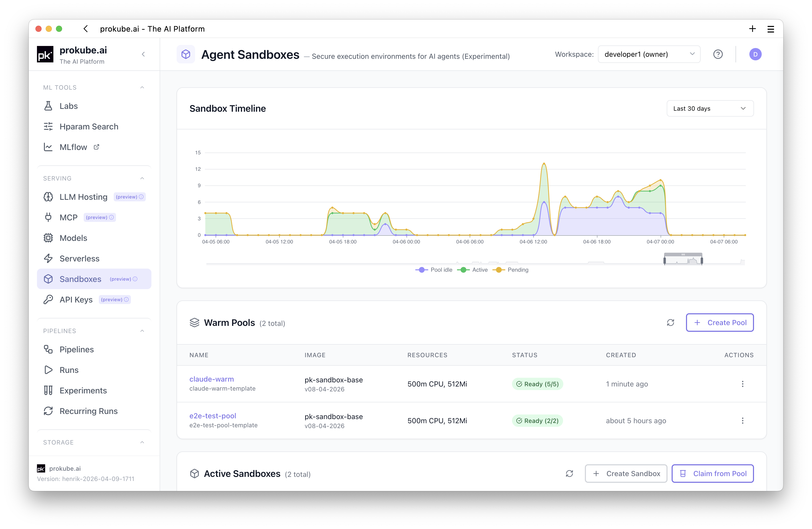Click the LLM Hosting preview info icon
Screen dimensions: 812x529
(141, 197)
